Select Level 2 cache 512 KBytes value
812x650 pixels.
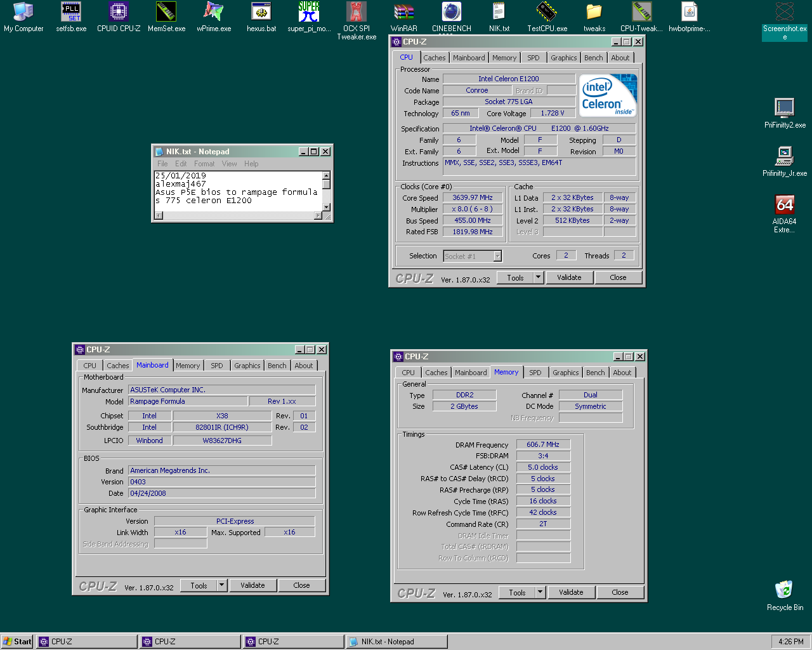572,221
